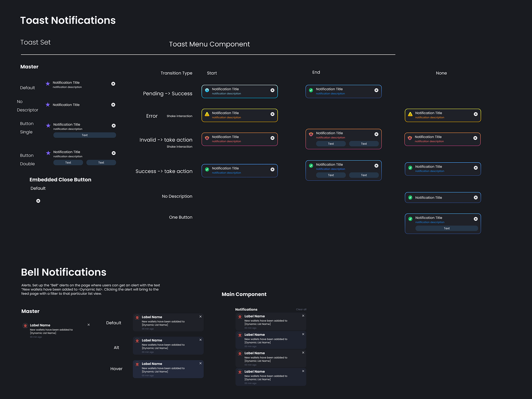Click the green check icon on the No Description toast
The width and height of the screenshot is (532, 399).
coord(410,197)
